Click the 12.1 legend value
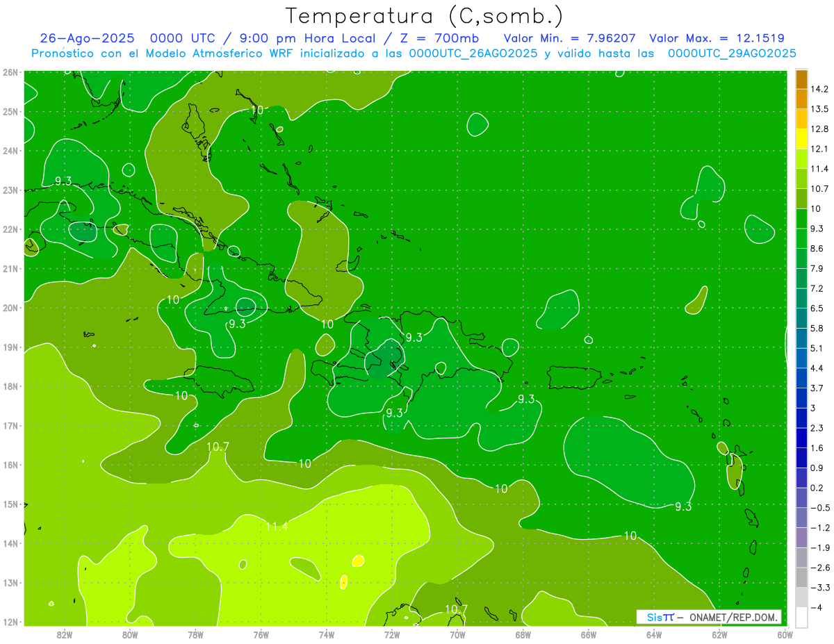The image size is (834, 644). point(821,149)
